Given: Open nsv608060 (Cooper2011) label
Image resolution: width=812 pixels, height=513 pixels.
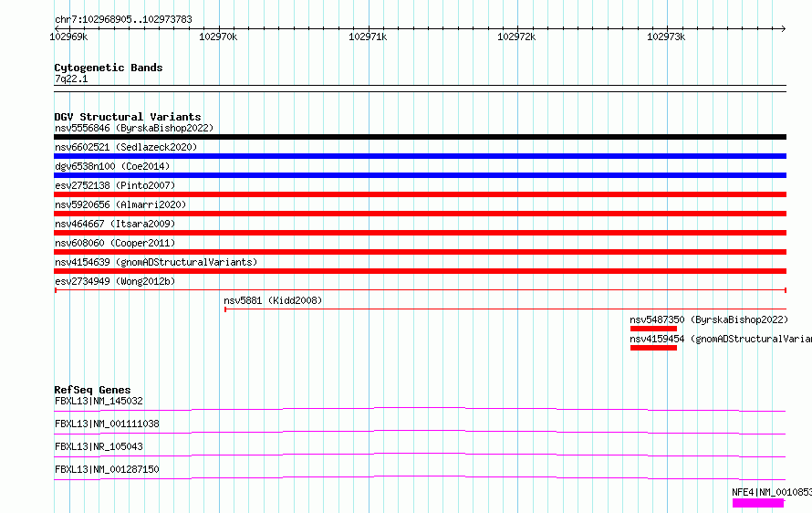Looking at the screenshot, I should click(115, 243).
